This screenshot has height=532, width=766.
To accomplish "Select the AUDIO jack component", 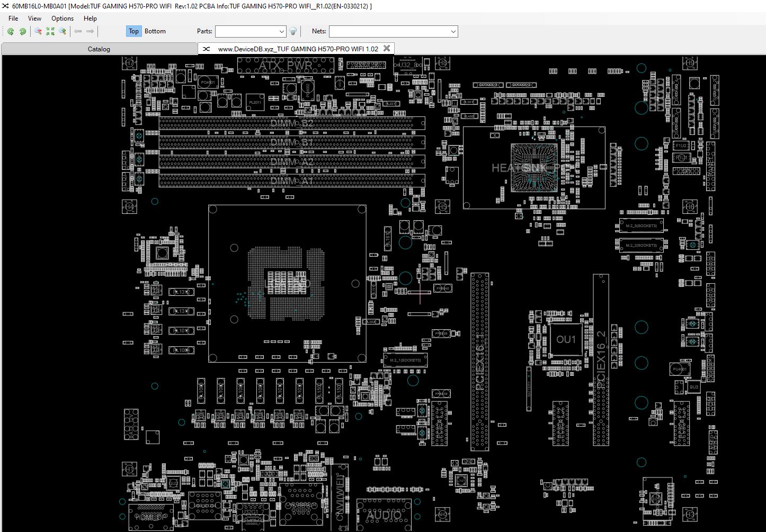I will coord(384,515).
